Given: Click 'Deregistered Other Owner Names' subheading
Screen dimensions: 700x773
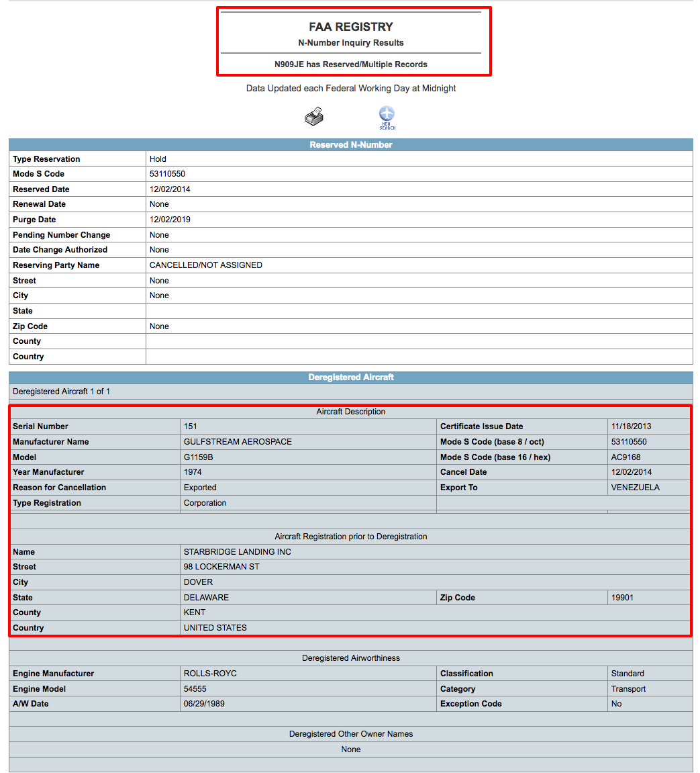Looking at the screenshot, I should [351, 734].
